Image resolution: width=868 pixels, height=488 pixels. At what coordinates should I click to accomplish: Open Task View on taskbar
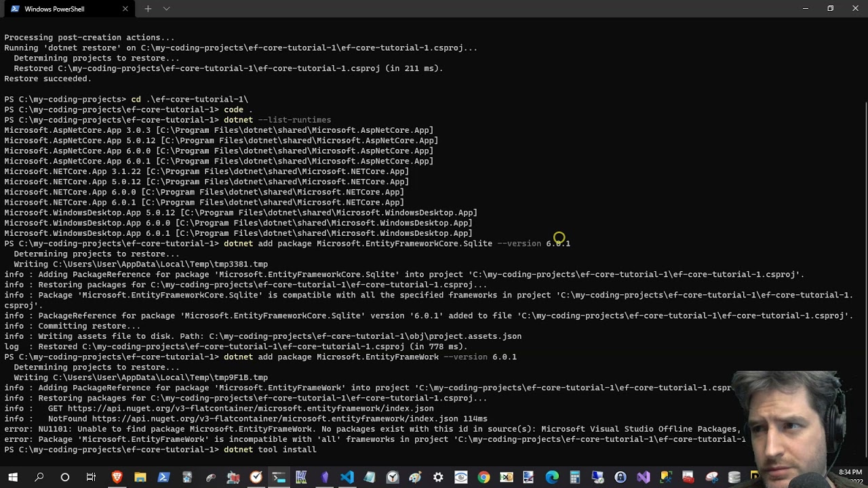[91, 477]
